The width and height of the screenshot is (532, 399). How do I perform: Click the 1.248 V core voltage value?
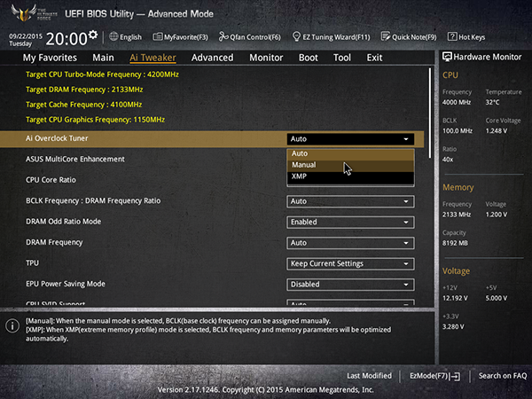(x=496, y=131)
